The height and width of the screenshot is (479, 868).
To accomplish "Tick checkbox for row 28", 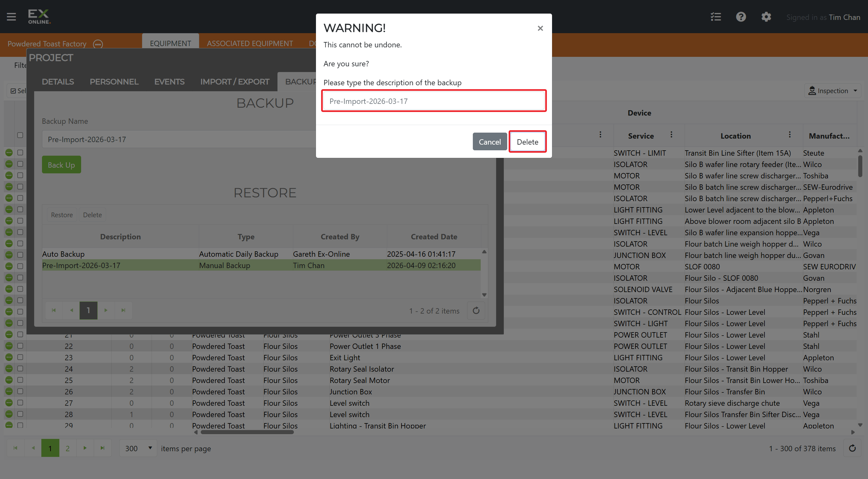I will (20, 414).
